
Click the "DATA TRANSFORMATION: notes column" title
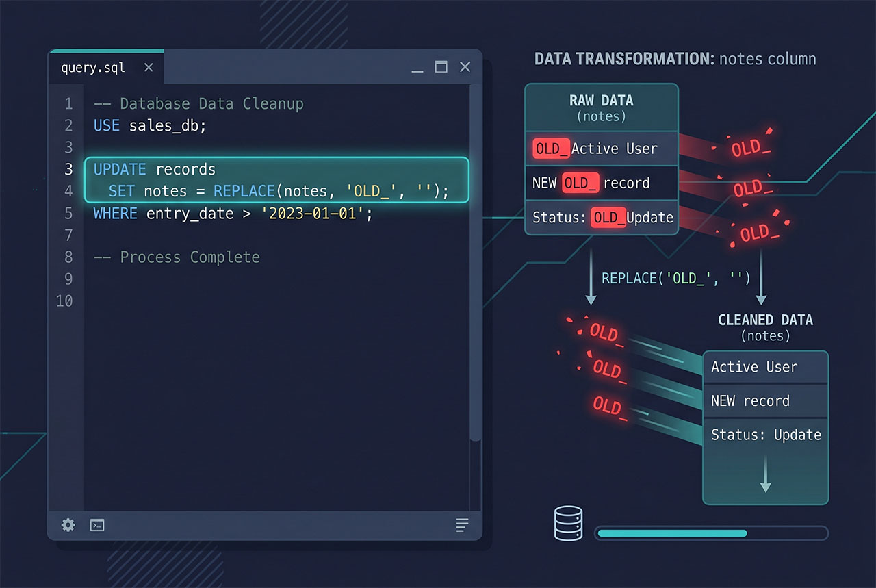(x=675, y=58)
